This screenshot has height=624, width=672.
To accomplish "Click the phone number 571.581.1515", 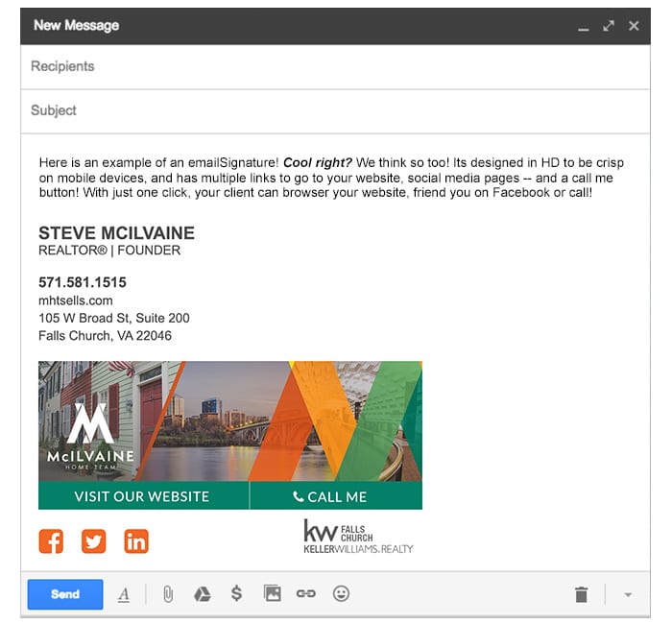I will (x=83, y=282).
